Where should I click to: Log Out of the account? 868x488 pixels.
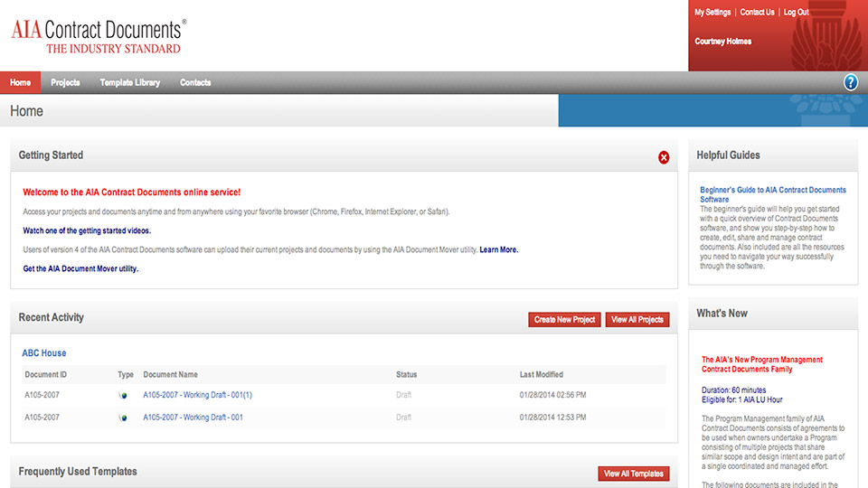pyautogui.click(x=796, y=12)
